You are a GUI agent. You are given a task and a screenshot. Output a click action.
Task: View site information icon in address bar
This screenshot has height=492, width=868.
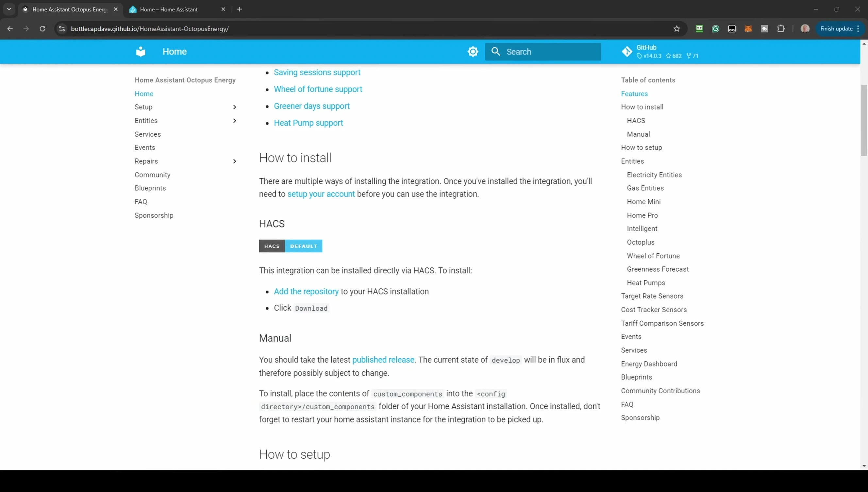point(62,29)
